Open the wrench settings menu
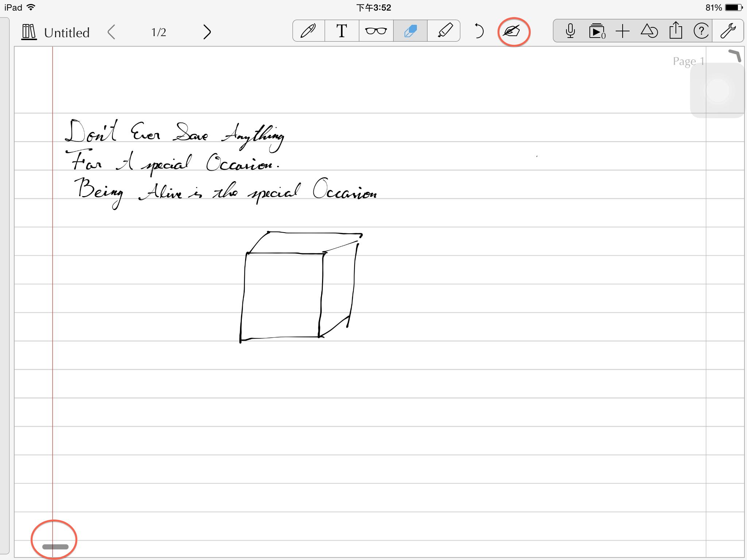The height and width of the screenshot is (560, 747). (728, 31)
